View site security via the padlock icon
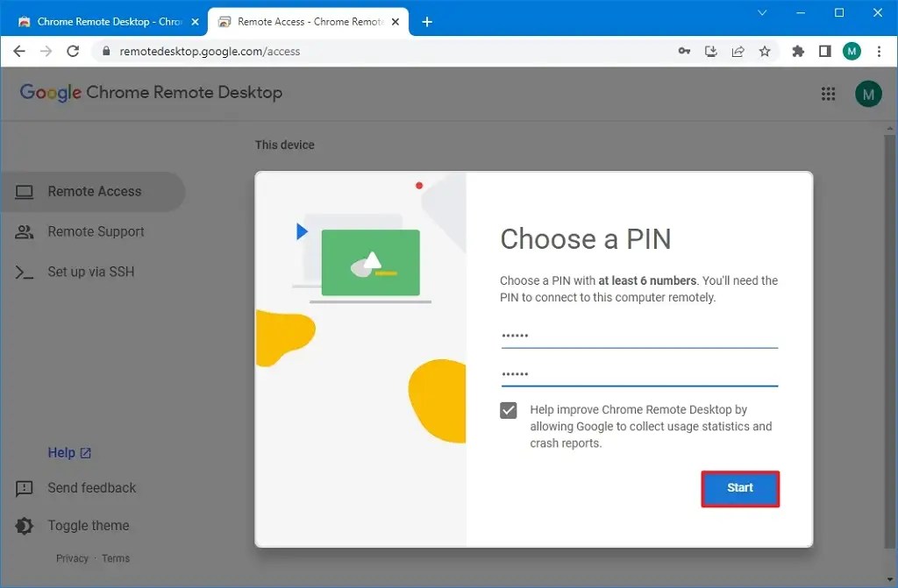 (x=105, y=51)
